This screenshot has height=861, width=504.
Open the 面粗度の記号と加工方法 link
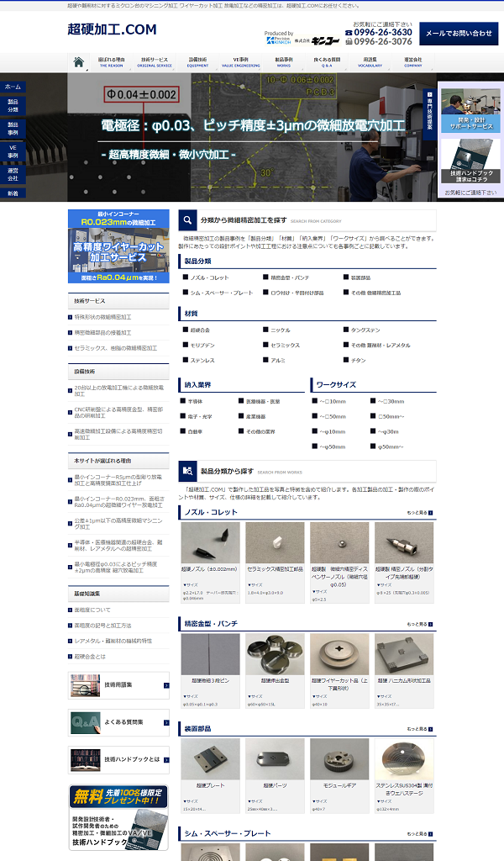103,626
